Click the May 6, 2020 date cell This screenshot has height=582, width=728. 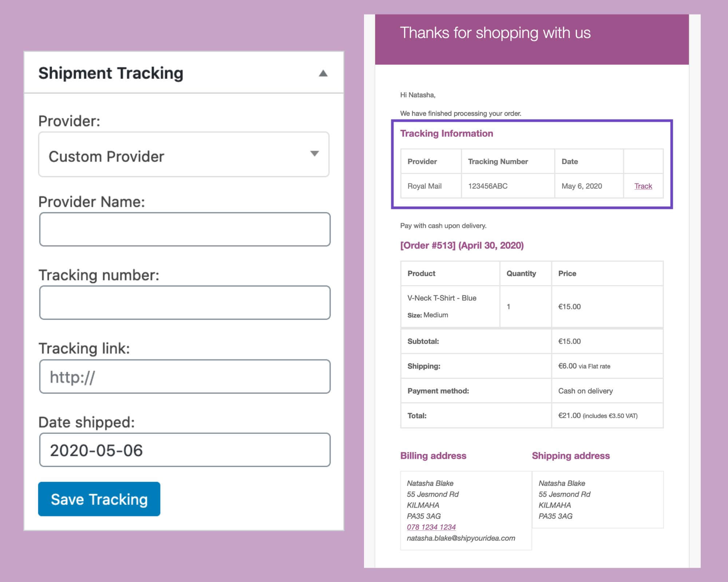pos(582,186)
